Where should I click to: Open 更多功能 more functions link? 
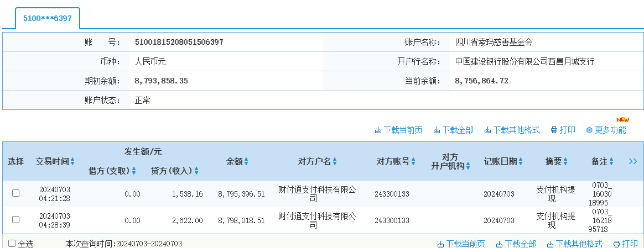[x=610, y=130]
